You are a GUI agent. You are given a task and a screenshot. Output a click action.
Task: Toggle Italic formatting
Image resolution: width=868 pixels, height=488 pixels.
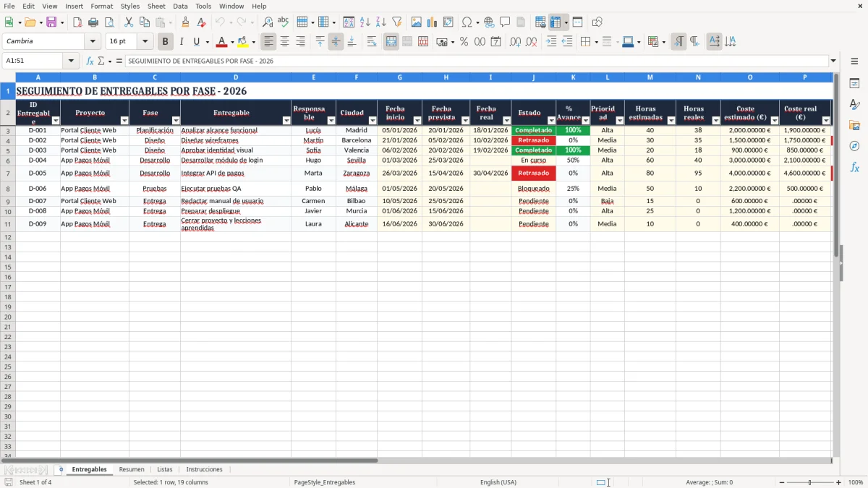182,42
